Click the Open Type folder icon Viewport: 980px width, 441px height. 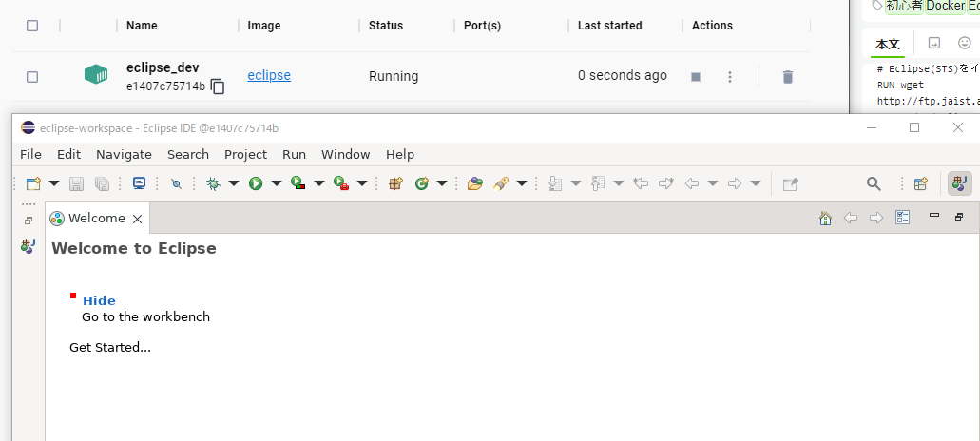[x=475, y=183]
